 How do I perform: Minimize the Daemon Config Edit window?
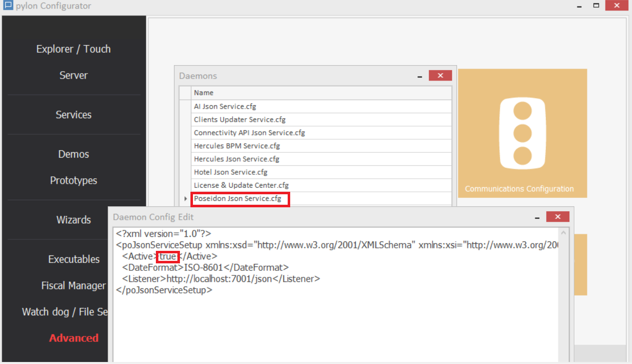[x=537, y=217]
